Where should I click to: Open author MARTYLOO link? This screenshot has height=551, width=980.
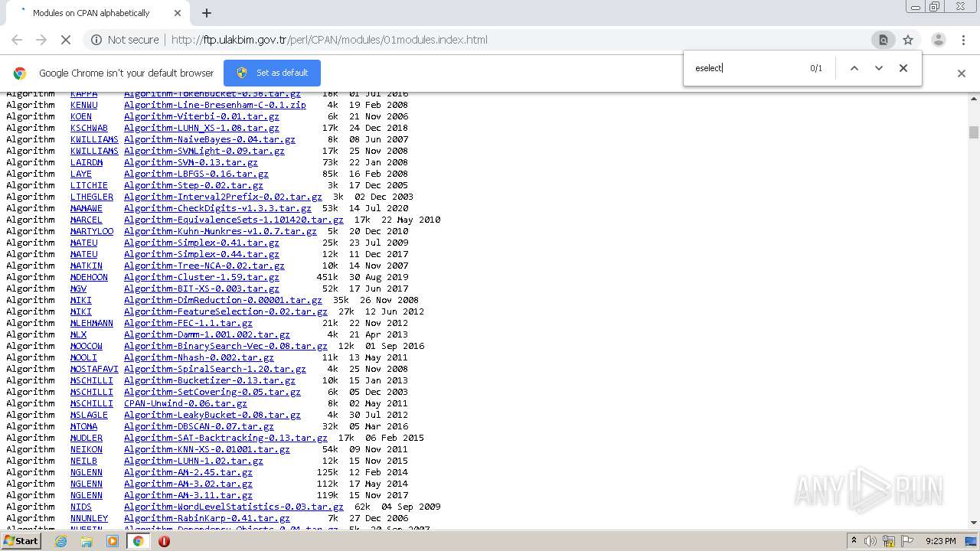[92, 231]
